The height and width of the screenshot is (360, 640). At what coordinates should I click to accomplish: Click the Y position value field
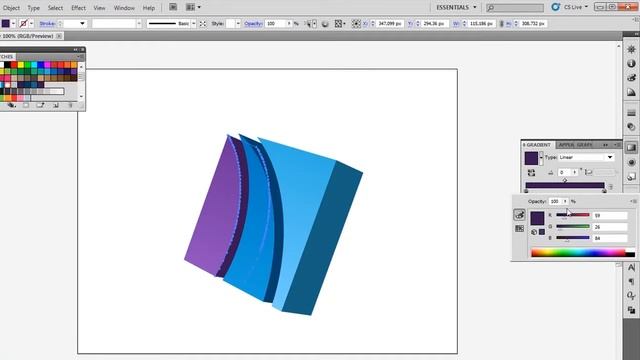pos(434,24)
